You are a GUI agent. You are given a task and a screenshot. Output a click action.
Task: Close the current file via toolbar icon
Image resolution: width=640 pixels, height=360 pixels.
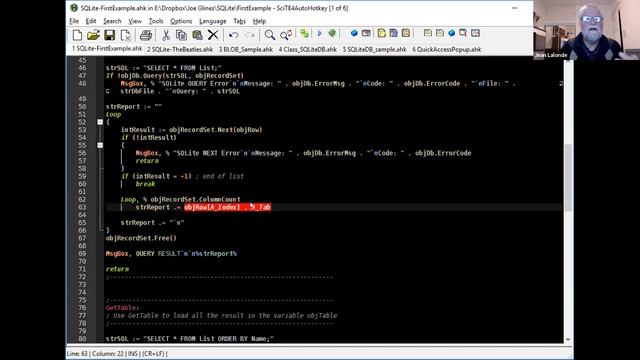click(x=126, y=35)
